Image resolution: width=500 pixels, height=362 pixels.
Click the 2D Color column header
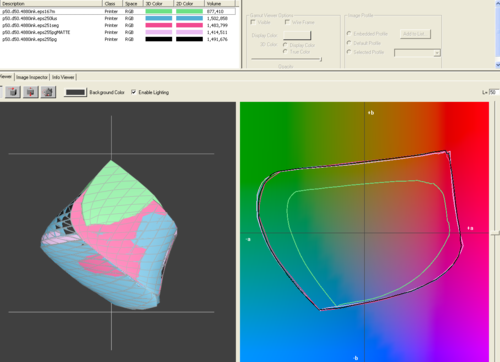coord(189,3)
